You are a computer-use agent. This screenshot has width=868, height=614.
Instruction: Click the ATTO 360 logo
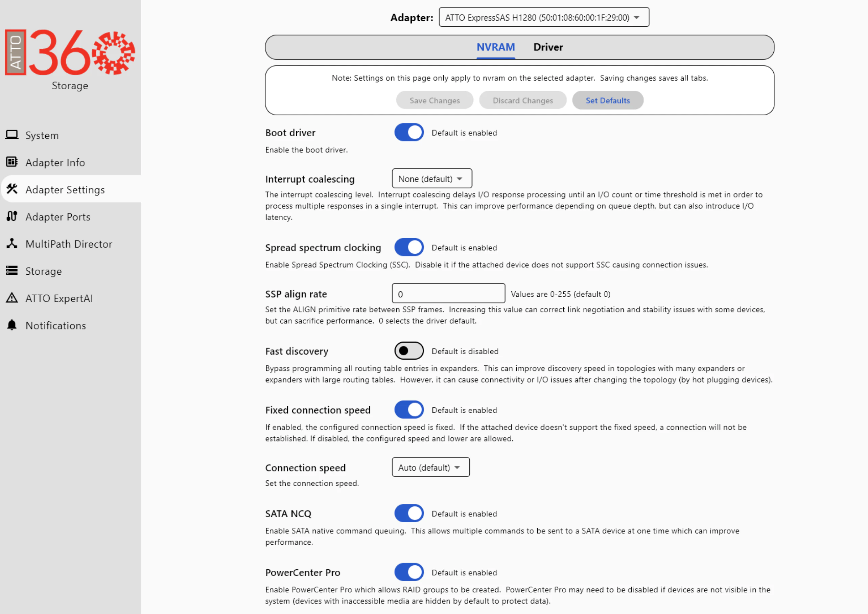click(70, 52)
